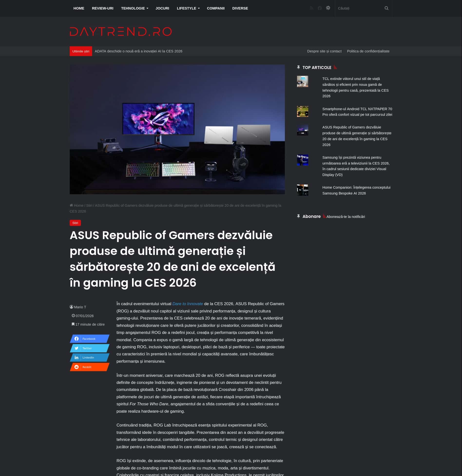Click the DAYTREND.RO site logo
The height and width of the screenshot is (476, 462).
tap(121, 32)
